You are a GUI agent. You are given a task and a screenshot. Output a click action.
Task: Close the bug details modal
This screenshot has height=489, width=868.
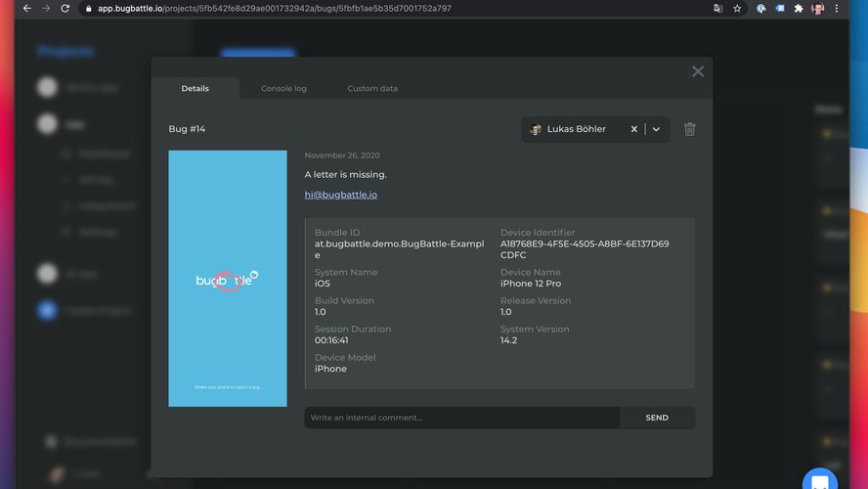tap(697, 71)
